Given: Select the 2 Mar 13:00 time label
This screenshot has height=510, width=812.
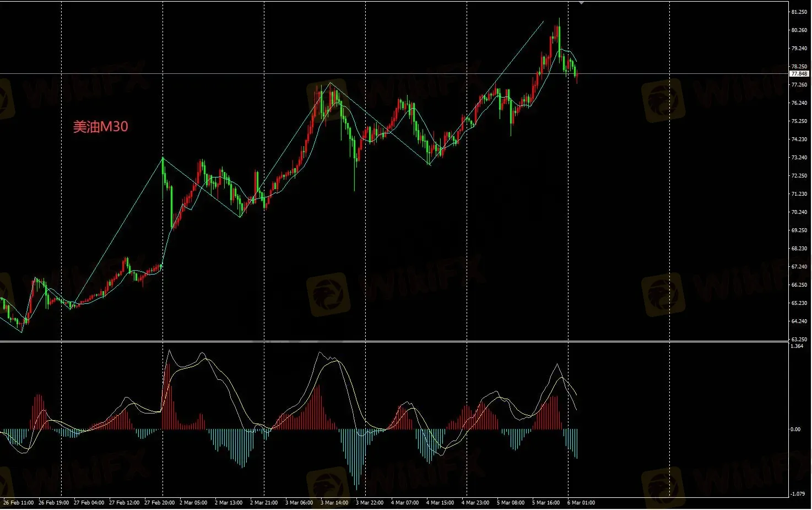Looking at the screenshot, I should (x=229, y=503).
